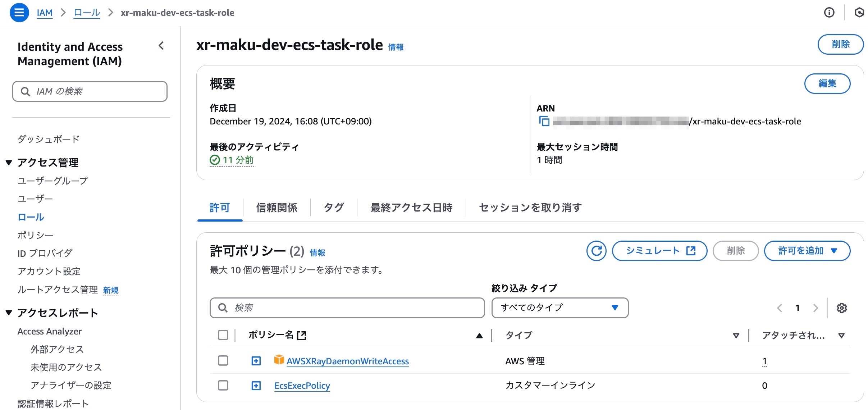Focus the policy 検索 filter field
The image size is (868, 410).
pos(347,308)
